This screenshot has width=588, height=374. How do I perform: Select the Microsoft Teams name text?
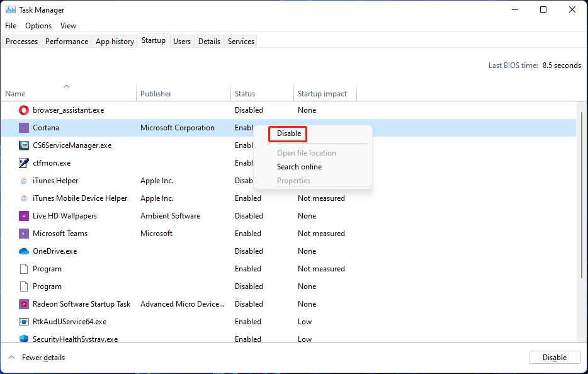[60, 234]
